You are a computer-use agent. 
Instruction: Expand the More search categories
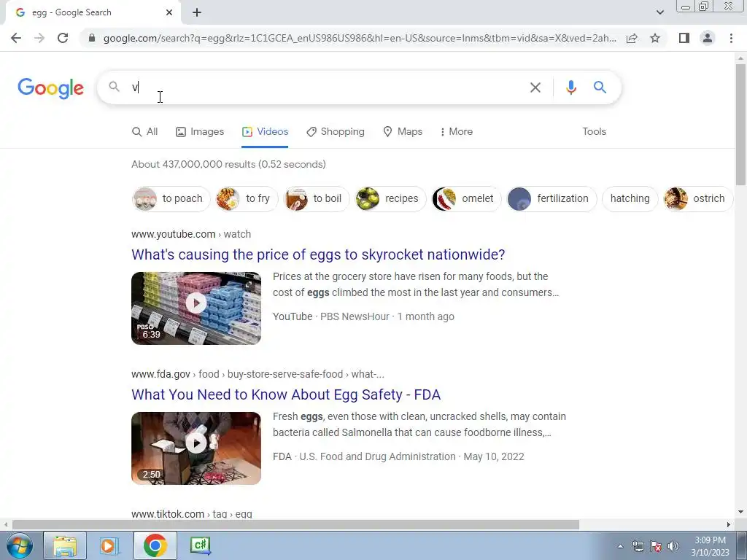(x=457, y=132)
